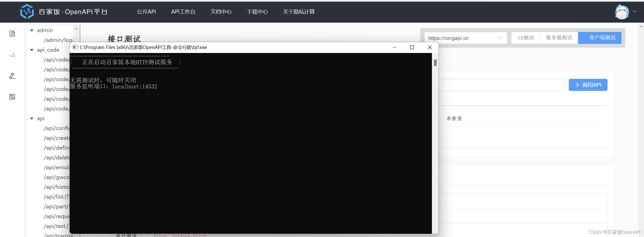Select the /api/confi tree entry
644x237 pixels.
57,128
